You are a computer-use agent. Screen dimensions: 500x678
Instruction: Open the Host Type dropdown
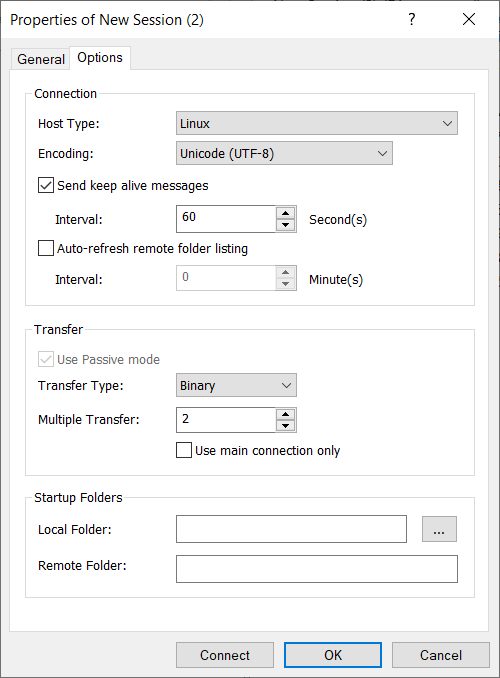(317, 123)
